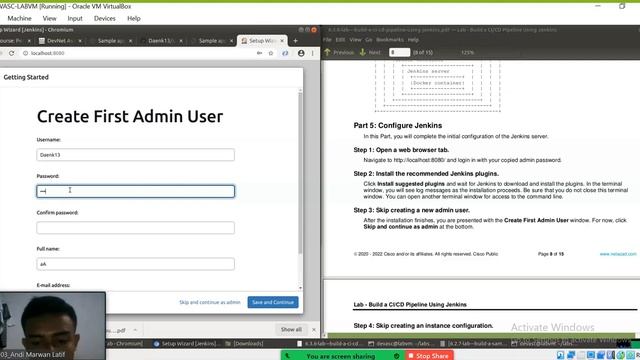Expand the downloaded pdf item chevron
Screen dimensions: 640x360
tap(135, 330)
